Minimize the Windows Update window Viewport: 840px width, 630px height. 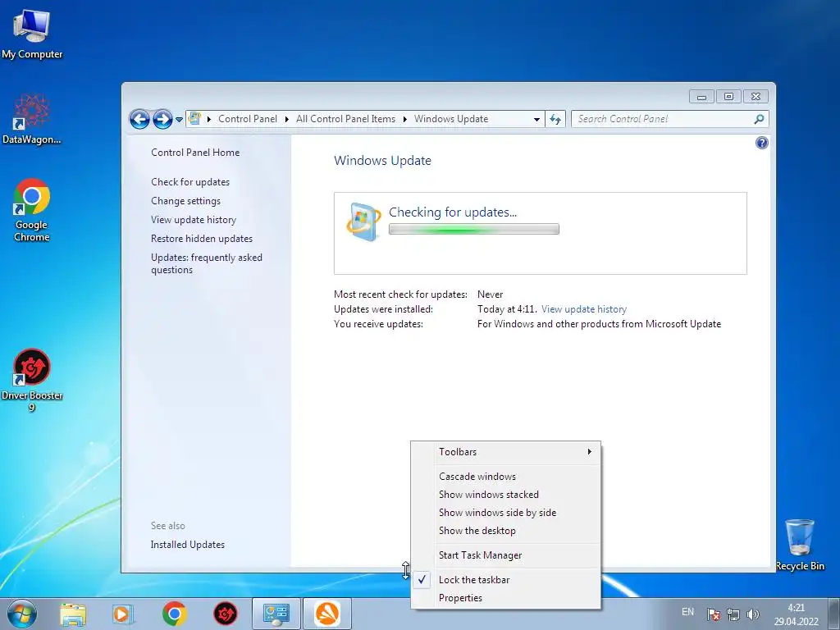point(701,97)
